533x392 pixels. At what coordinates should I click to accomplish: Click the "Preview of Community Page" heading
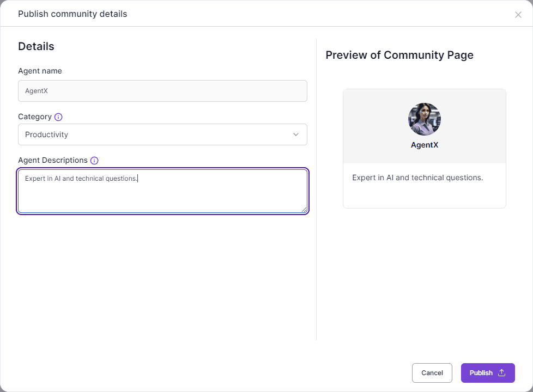[x=399, y=55]
